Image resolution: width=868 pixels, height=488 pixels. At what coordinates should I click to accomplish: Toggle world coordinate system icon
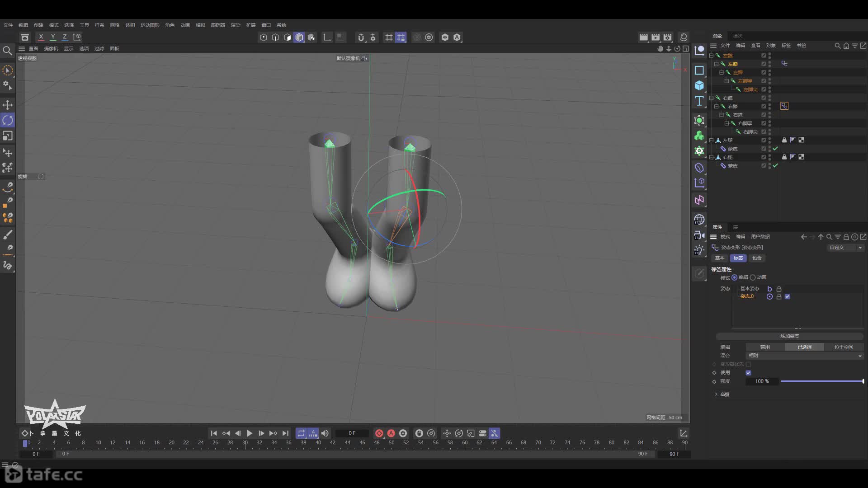[77, 37]
